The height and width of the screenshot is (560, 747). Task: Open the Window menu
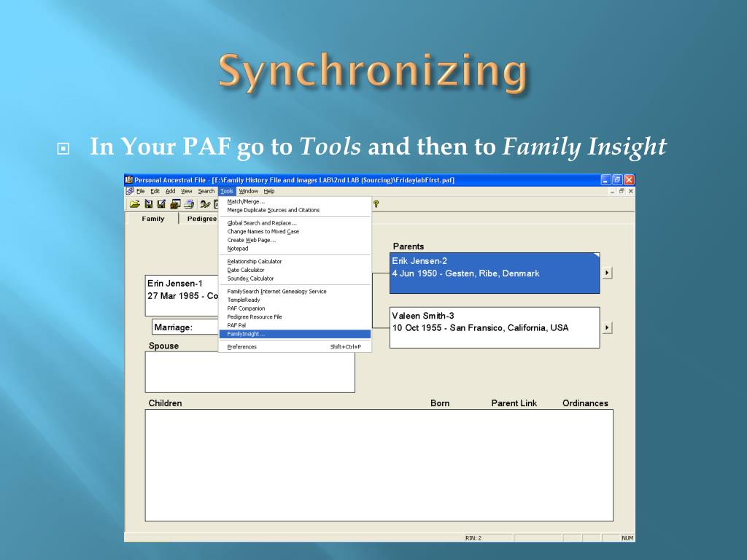[x=249, y=191]
